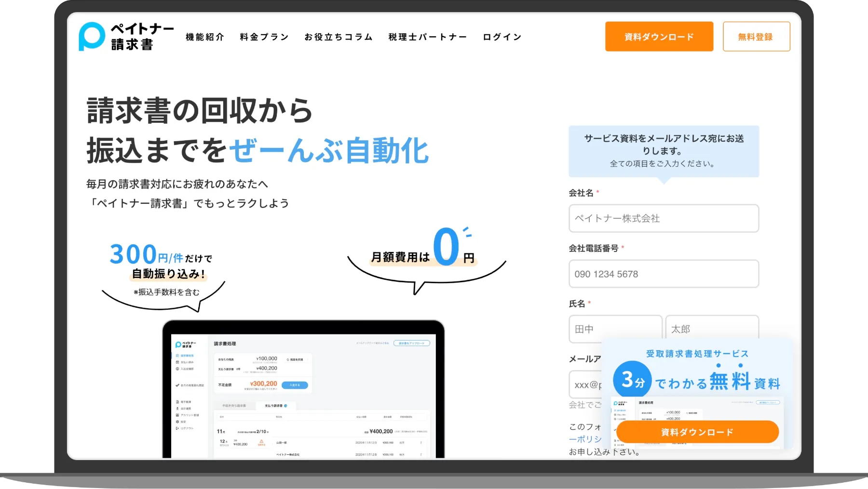Click the 請求書処理 heading in tablet mockup
The image size is (868, 489).
[x=225, y=344]
